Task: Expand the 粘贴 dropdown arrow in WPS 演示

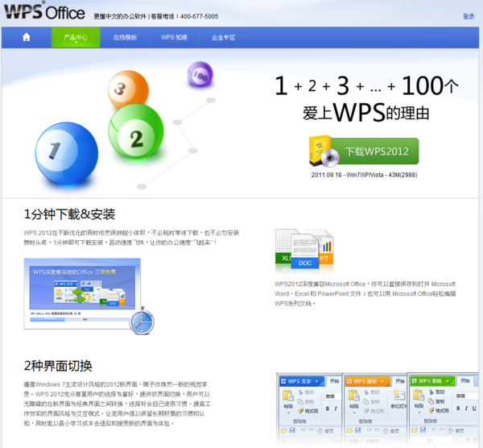Action: pos(354,413)
